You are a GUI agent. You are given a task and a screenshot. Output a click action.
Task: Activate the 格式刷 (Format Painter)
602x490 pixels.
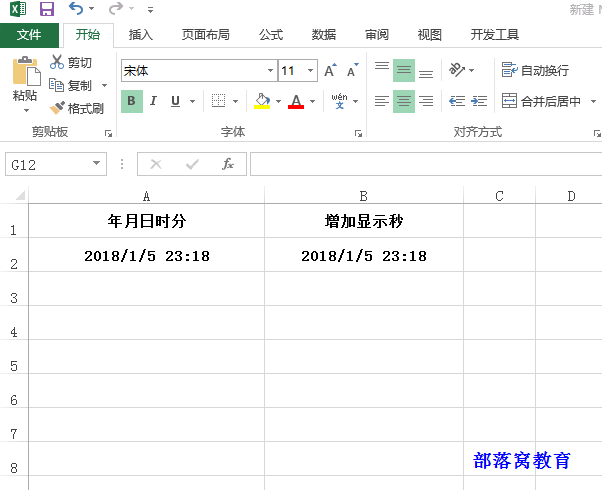click(x=77, y=108)
